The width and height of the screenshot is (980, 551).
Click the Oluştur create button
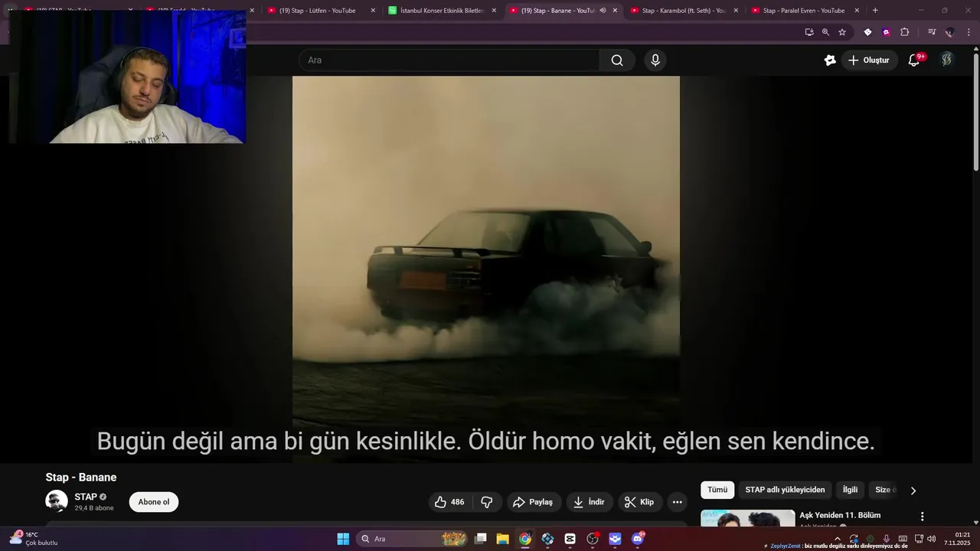click(869, 60)
